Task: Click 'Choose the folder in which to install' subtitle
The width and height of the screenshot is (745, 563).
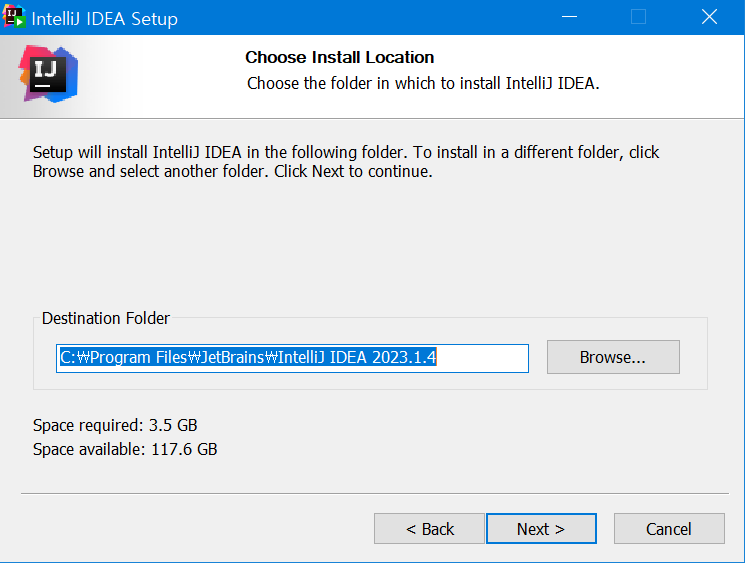Action: coord(423,83)
